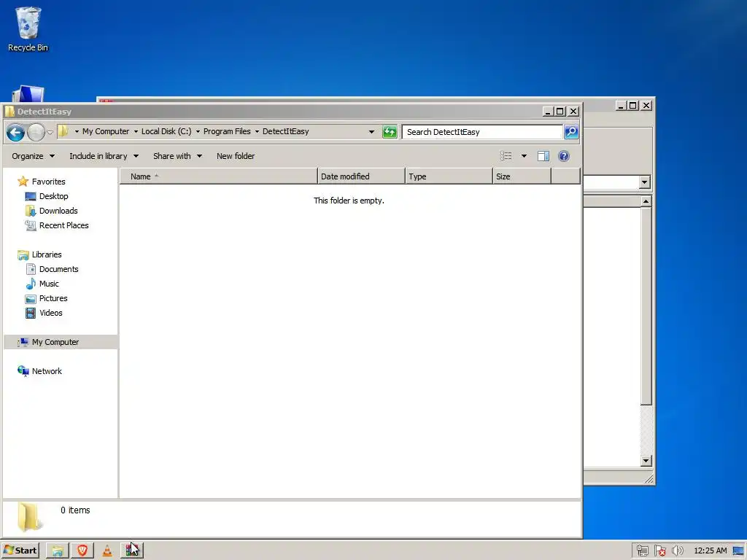Viewport: 747px width, 560px height.
Task: Open Pictures library
Action: [53, 298]
